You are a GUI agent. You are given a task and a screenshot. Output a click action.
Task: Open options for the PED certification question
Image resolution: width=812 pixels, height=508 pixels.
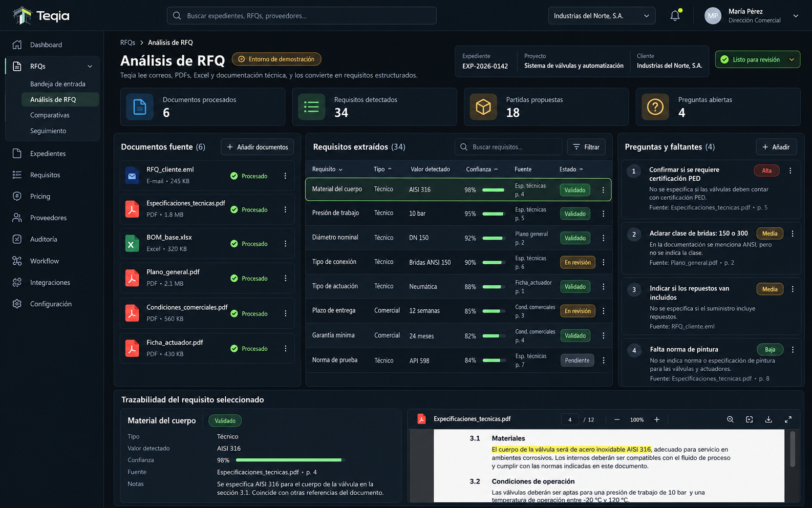point(790,171)
